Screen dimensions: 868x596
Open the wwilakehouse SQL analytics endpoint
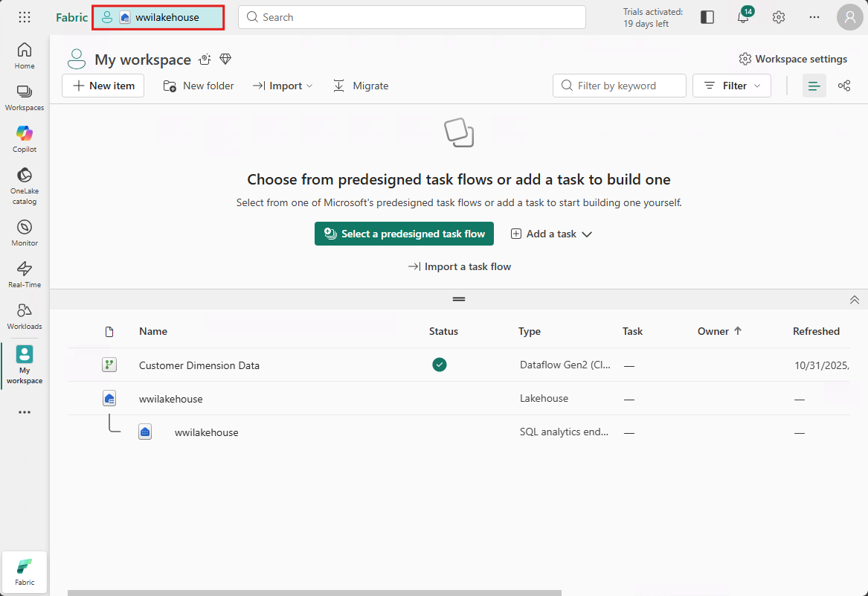(x=207, y=432)
